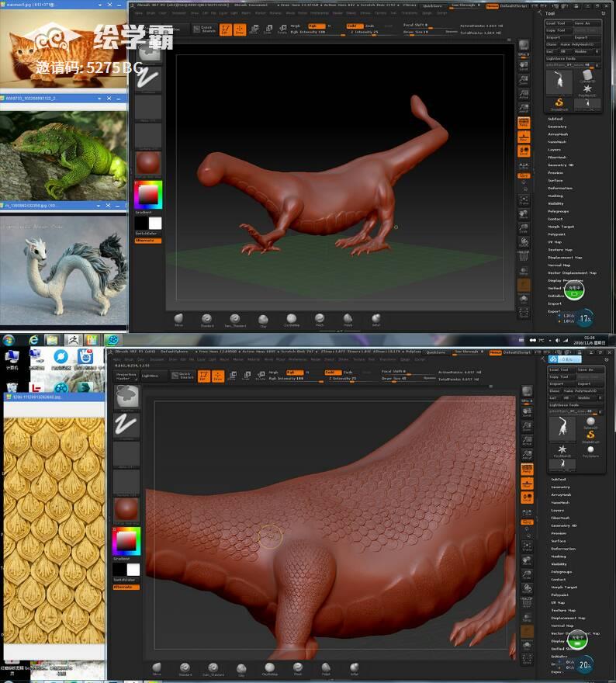Choose Move brush in upper ZBrush bottom shelf
The width and height of the screenshot is (616, 683).
tap(178, 320)
